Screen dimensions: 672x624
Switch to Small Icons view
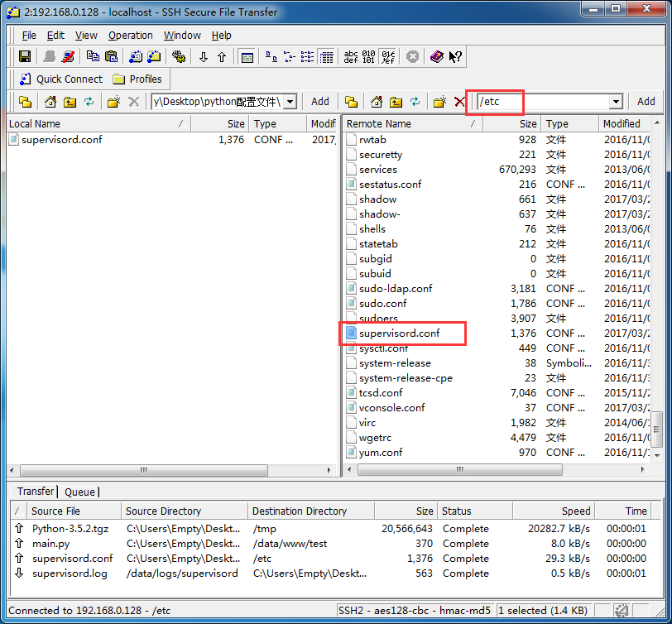pos(290,56)
